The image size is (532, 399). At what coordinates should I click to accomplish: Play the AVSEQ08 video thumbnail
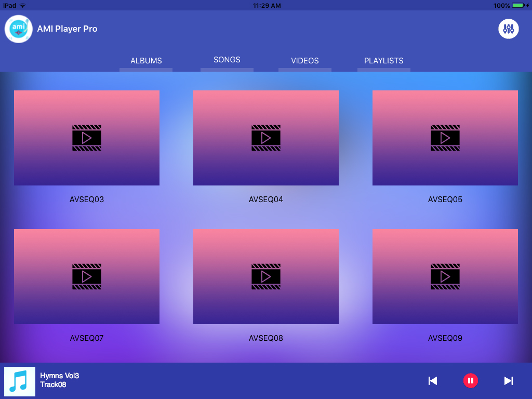[x=266, y=276]
